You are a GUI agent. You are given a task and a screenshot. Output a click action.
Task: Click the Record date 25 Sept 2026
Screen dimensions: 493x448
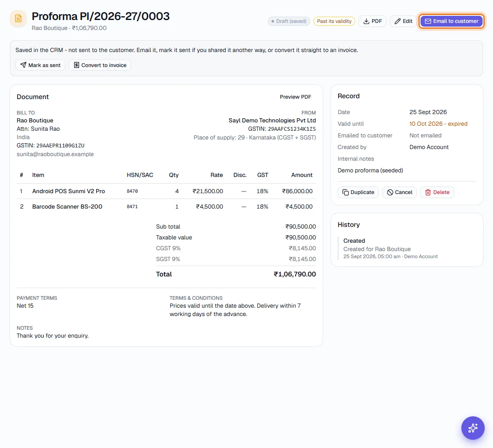coord(428,112)
